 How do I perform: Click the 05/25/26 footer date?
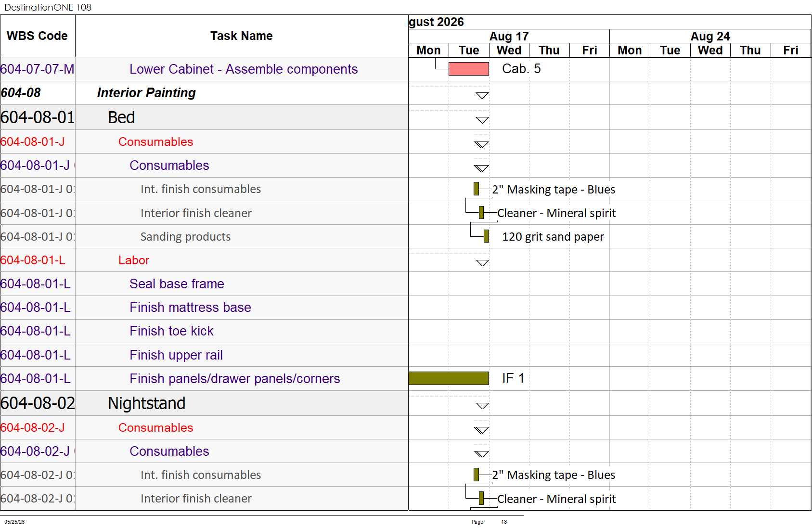(x=14, y=522)
